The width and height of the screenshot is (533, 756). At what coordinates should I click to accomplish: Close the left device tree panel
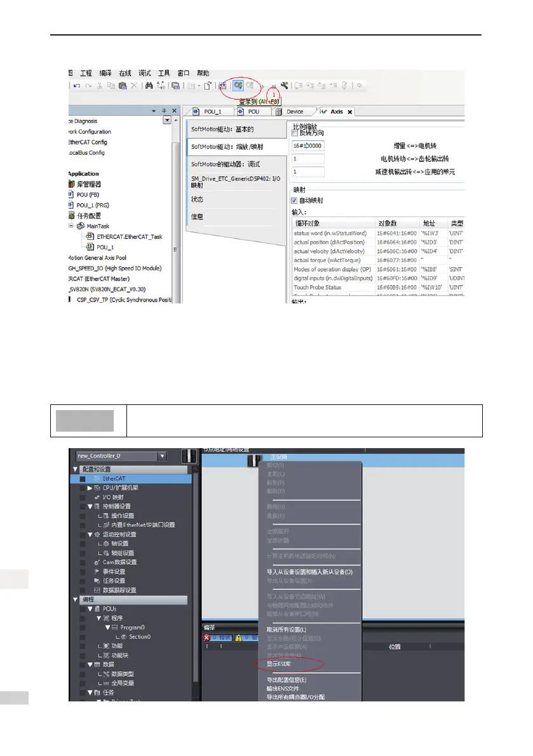click(x=174, y=111)
